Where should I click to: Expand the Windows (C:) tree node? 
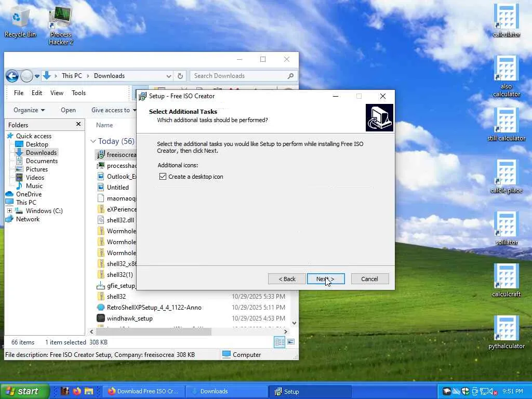(9, 211)
